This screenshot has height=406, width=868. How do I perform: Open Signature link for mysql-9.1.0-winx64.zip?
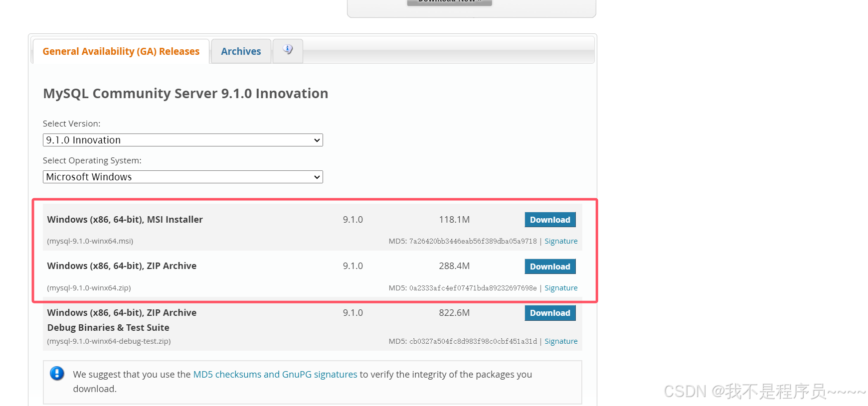pyautogui.click(x=561, y=288)
